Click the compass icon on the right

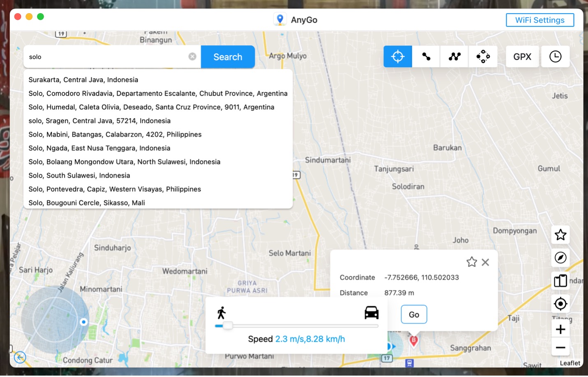(560, 258)
